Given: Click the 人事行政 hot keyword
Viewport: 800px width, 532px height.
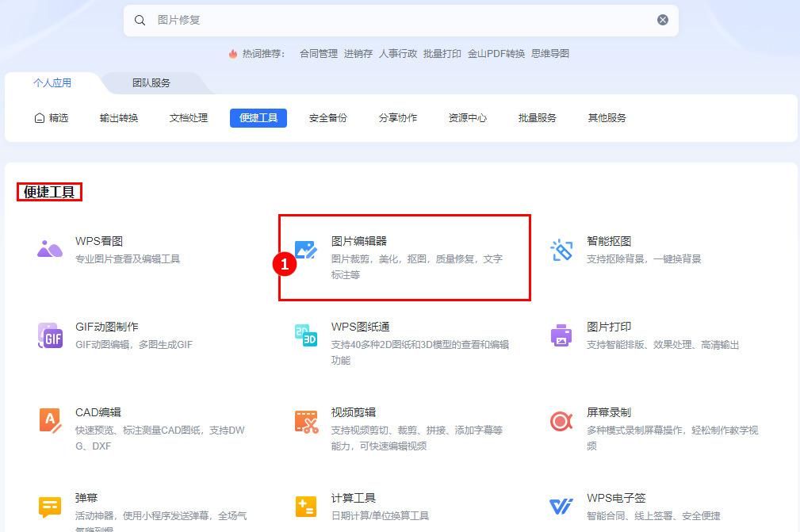Looking at the screenshot, I should click(398, 54).
